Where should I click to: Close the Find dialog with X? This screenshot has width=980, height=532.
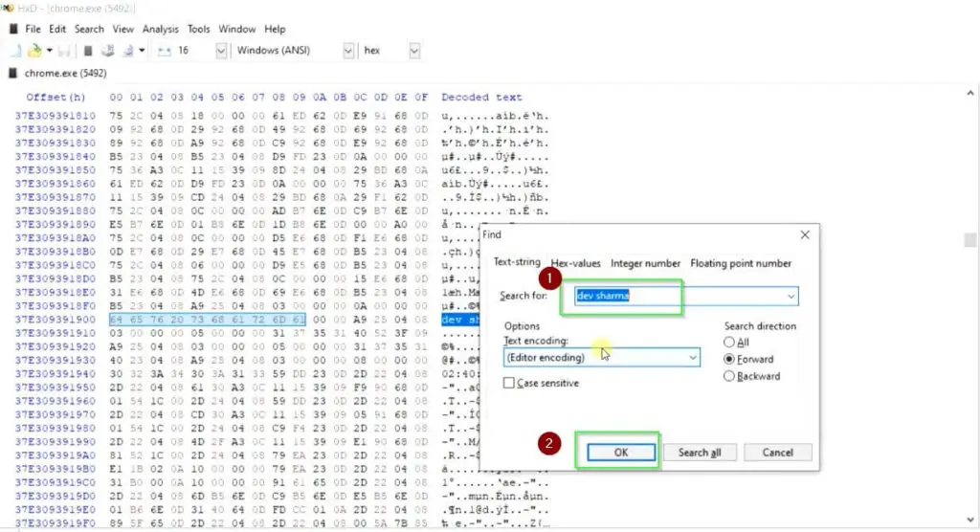pos(804,234)
